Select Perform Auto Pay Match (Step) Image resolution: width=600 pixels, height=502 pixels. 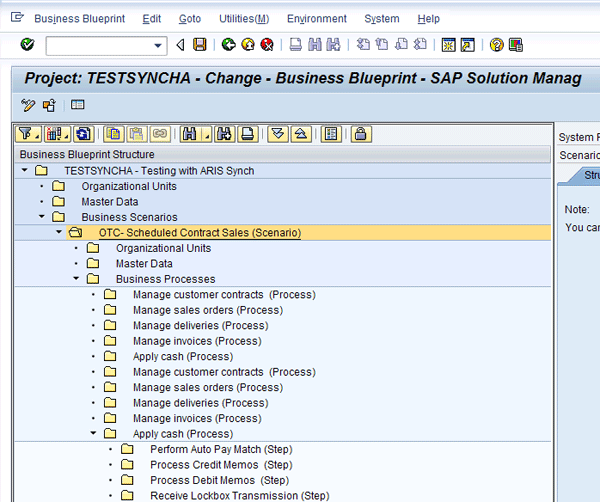(221, 450)
